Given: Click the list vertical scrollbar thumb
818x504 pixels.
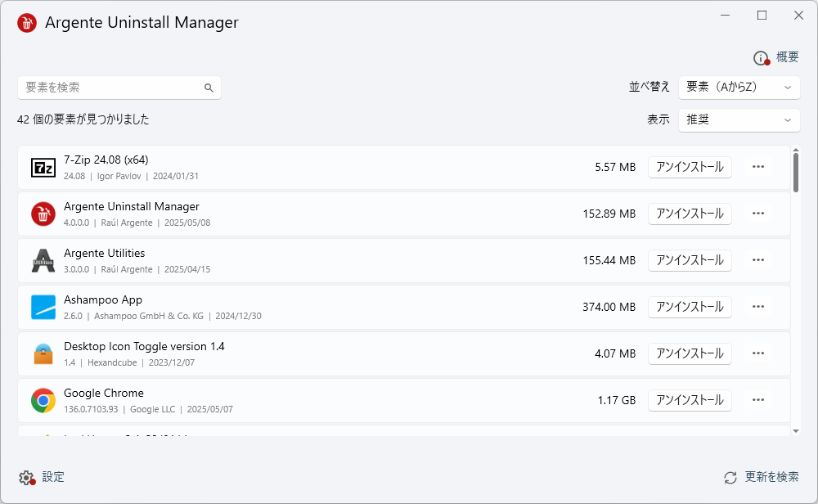Looking at the screenshot, I should [x=796, y=173].
